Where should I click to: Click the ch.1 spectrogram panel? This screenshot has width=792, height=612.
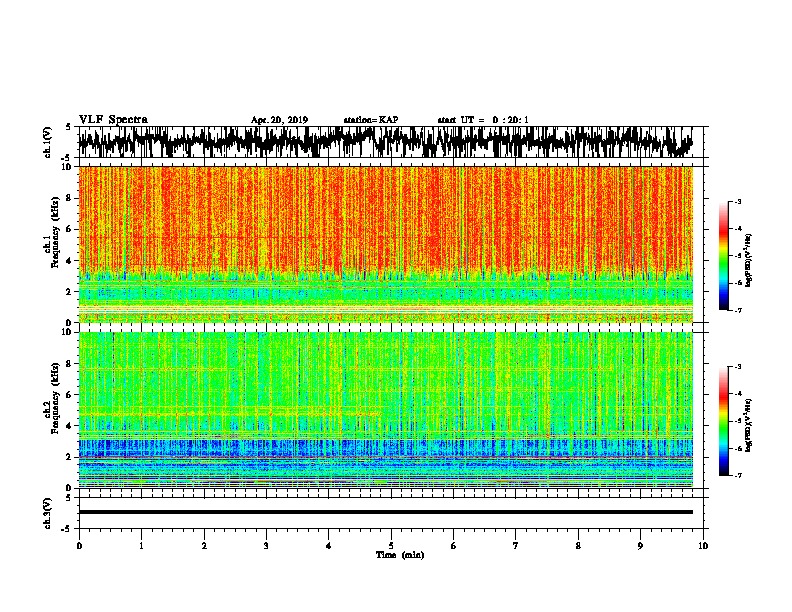click(x=386, y=244)
